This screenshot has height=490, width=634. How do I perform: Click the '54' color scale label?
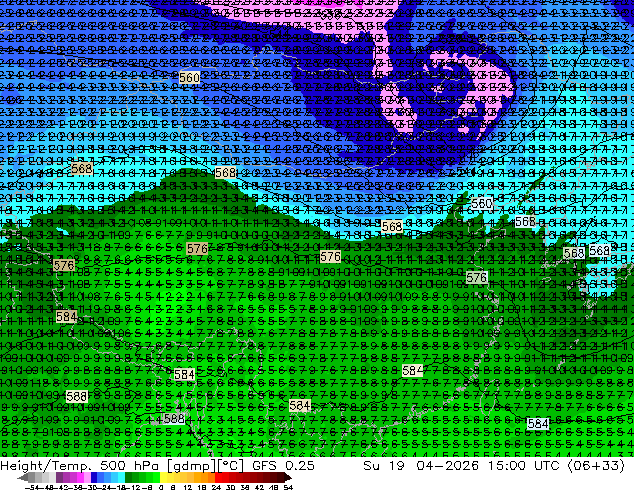pyautogui.click(x=288, y=487)
